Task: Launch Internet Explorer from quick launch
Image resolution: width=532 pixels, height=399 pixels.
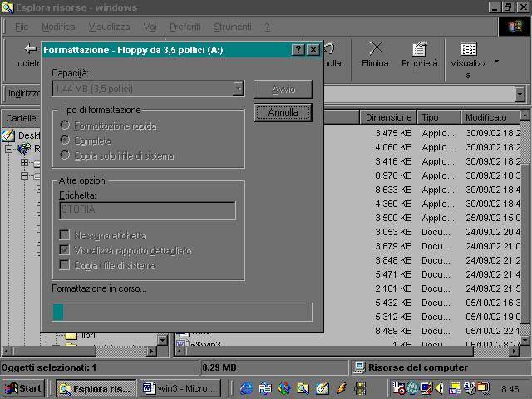Action: (x=247, y=388)
